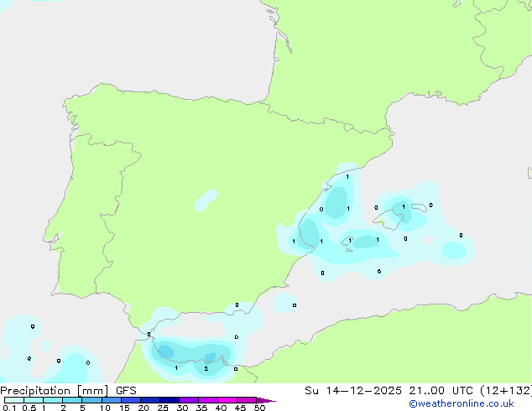Click the '2' precipitation value off Morocco coast

(x=206, y=368)
